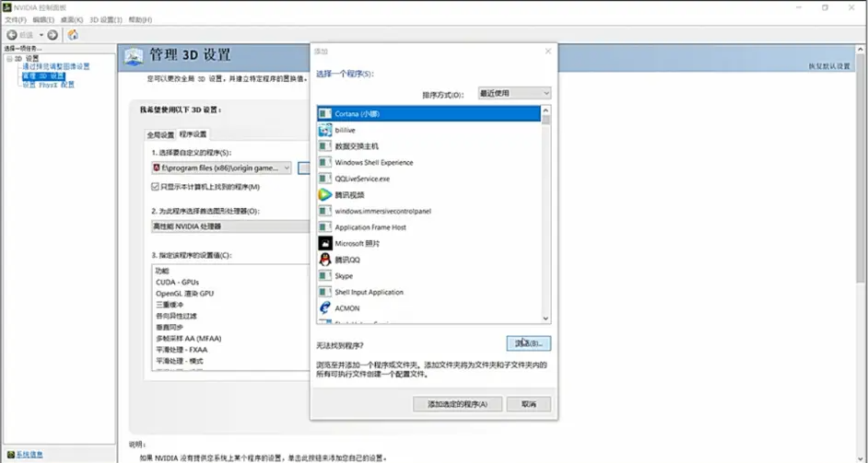The height and width of the screenshot is (463, 868).
Task: Select the 腾讯QQ penguin icon
Action: click(325, 260)
